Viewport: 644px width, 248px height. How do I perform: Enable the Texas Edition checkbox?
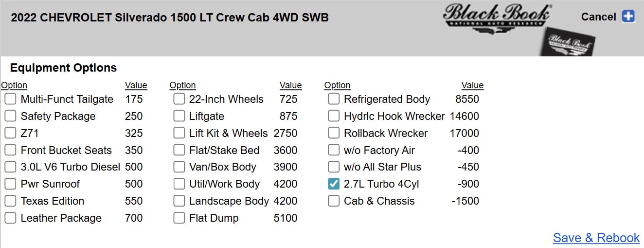[x=11, y=201]
